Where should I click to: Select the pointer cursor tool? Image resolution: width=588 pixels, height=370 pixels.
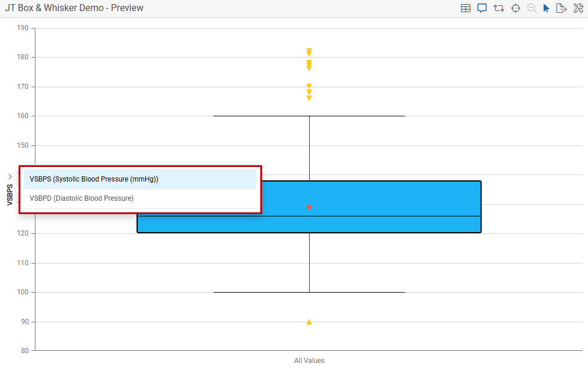pos(546,8)
